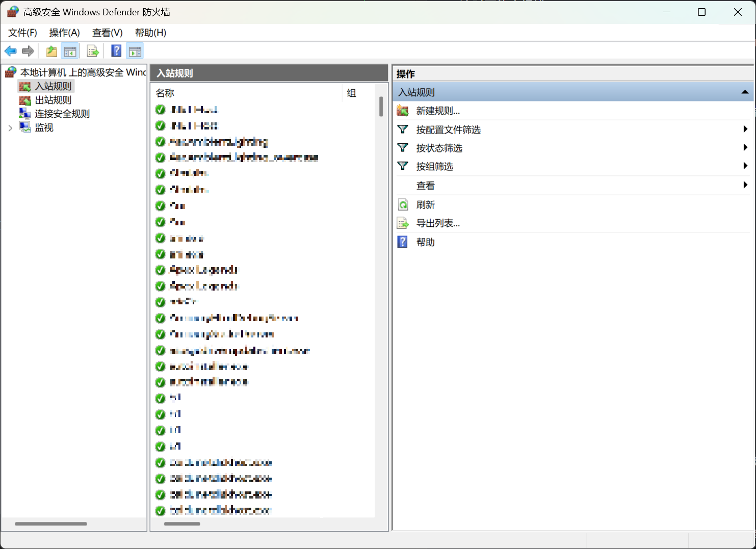756x549 pixels.
Task: Toggle the action pane toolbar icon
Action: pyautogui.click(x=135, y=51)
